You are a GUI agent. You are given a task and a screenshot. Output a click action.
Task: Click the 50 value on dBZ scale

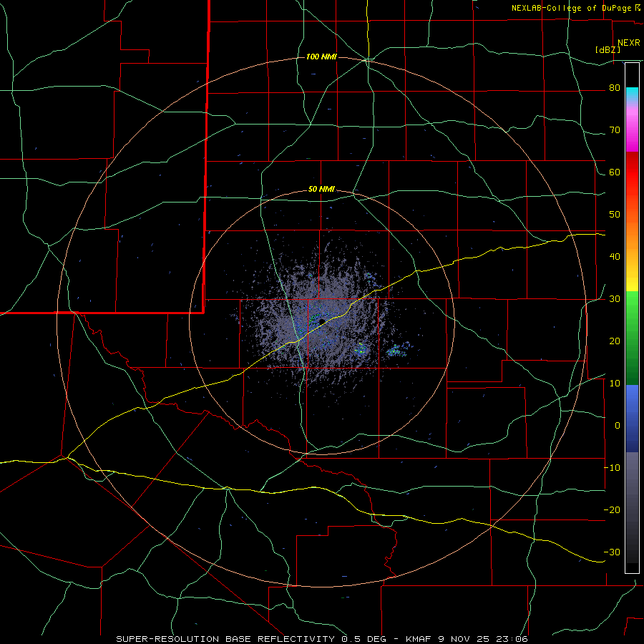tap(615, 215)
